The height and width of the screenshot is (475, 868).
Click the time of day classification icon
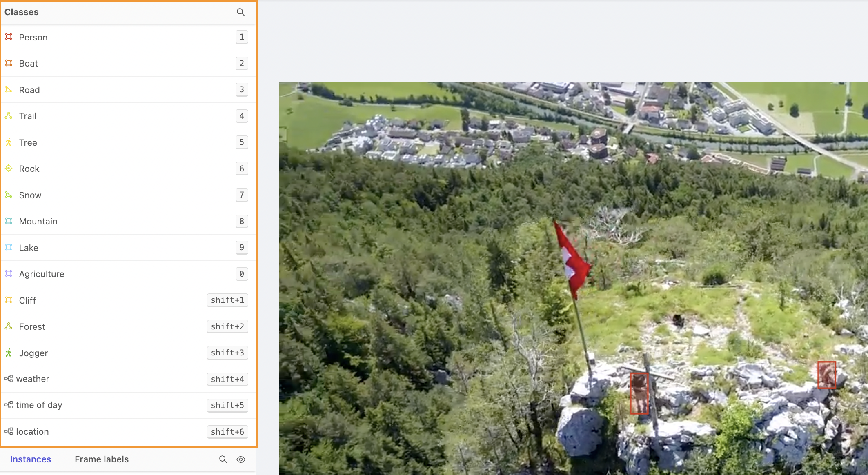(9, 405)
